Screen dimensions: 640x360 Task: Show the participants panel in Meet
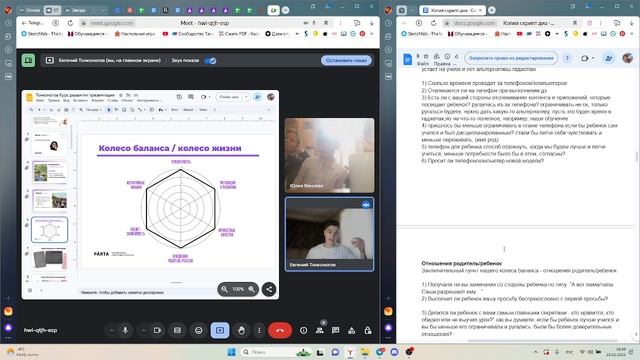(x=320, y=330)
